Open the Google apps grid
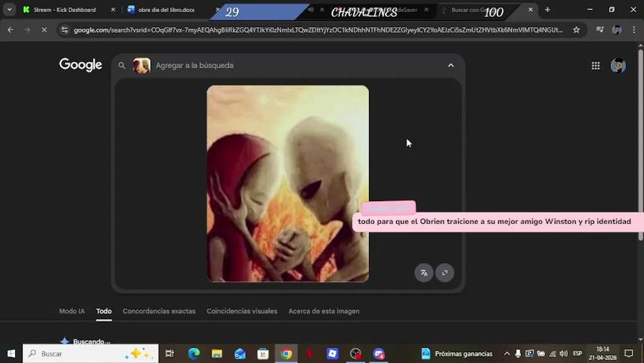 tap(596, 66)
